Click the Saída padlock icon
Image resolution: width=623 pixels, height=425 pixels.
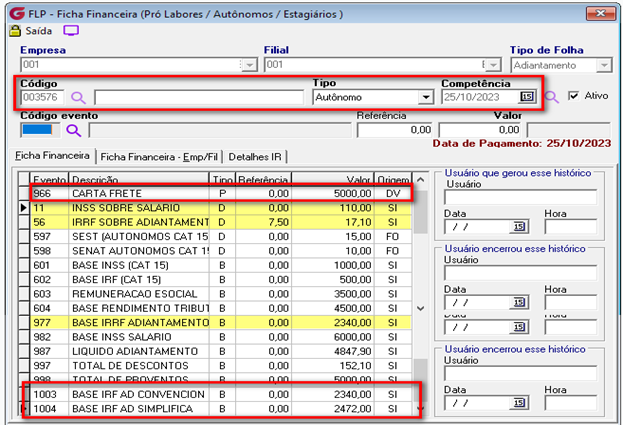(15, 31)
